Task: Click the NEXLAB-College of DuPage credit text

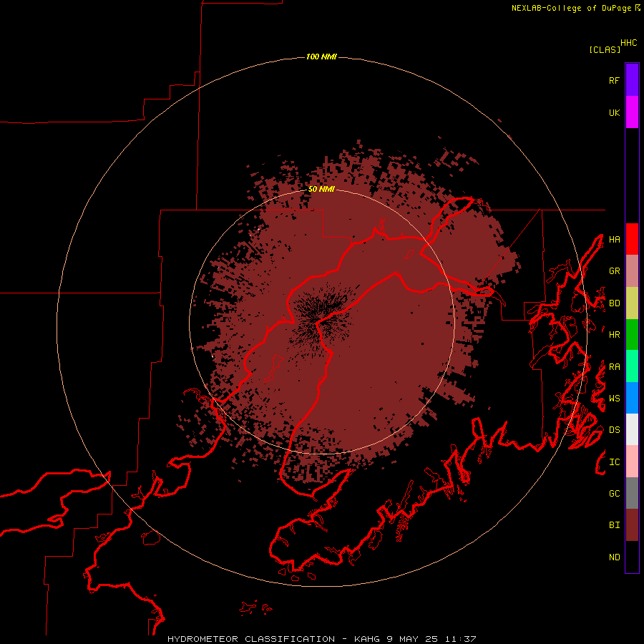Action: 571,8
